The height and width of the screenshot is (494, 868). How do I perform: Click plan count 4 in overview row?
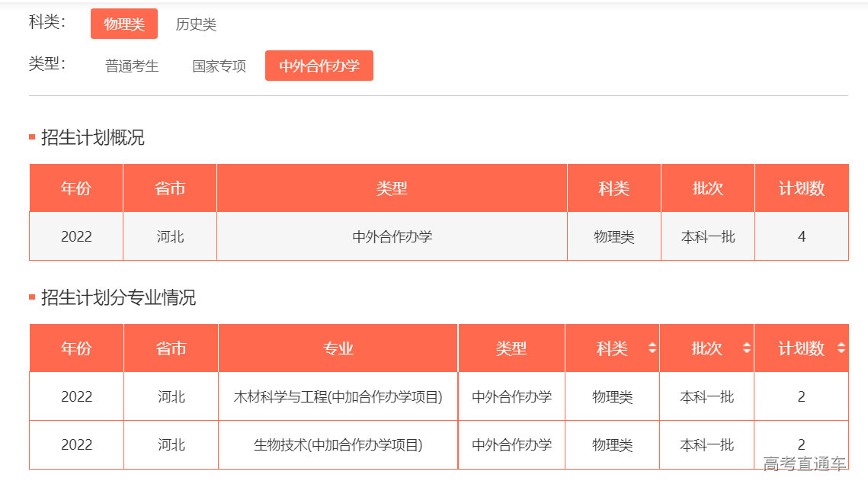(x=801, y=236)
